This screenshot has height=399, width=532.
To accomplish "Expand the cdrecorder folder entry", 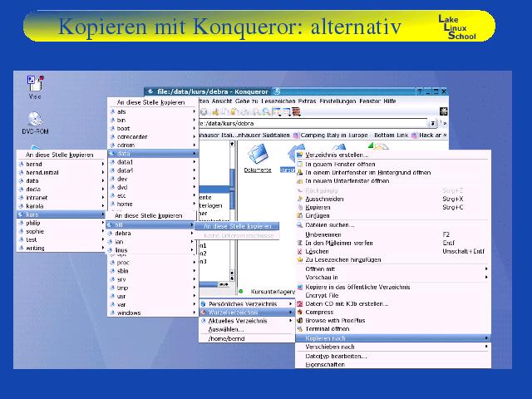I will pyautogui.click(x=153, y=136).
